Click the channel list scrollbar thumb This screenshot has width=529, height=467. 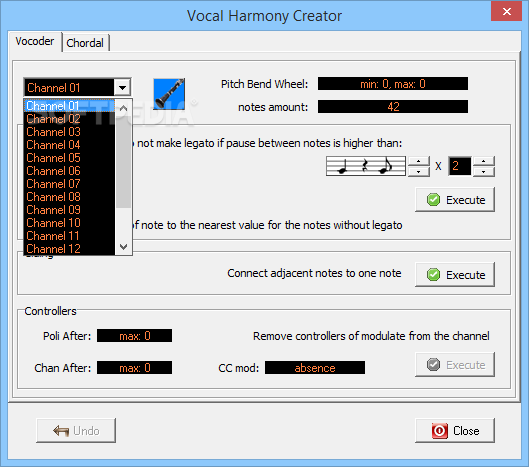[123, 162]
